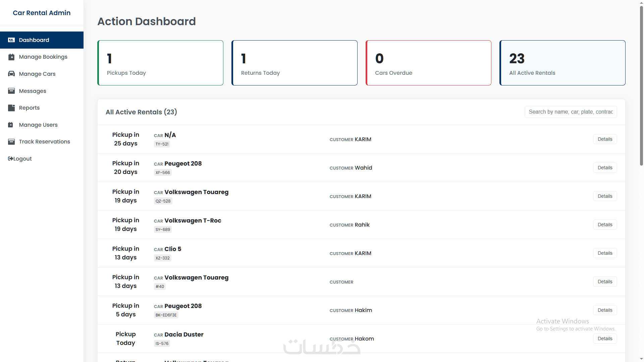644x362 pixels.
Task: Show Details for Dacia Duster rental
Action: [x=605, y=339]
